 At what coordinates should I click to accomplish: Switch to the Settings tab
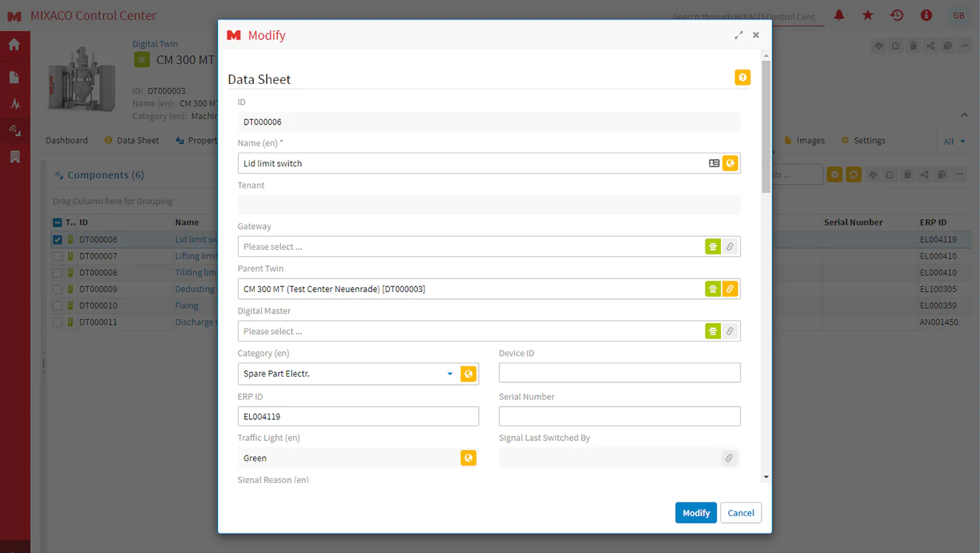click(863, 141)
